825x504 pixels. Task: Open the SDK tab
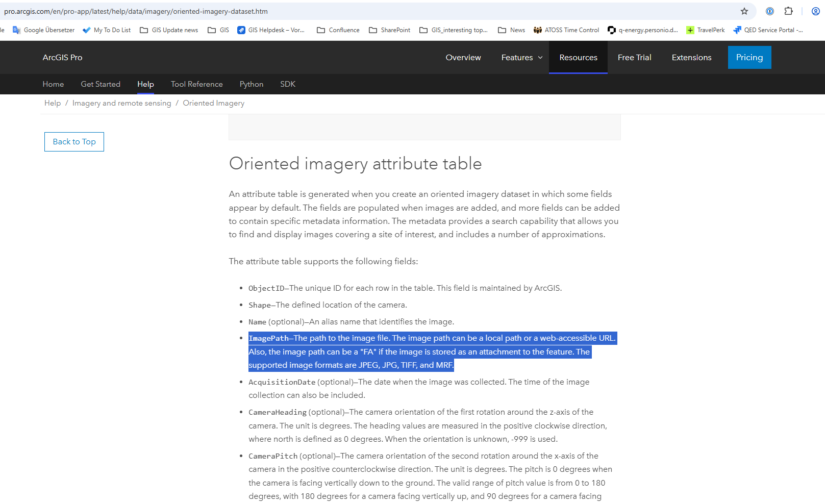click(x=288, y=84)
